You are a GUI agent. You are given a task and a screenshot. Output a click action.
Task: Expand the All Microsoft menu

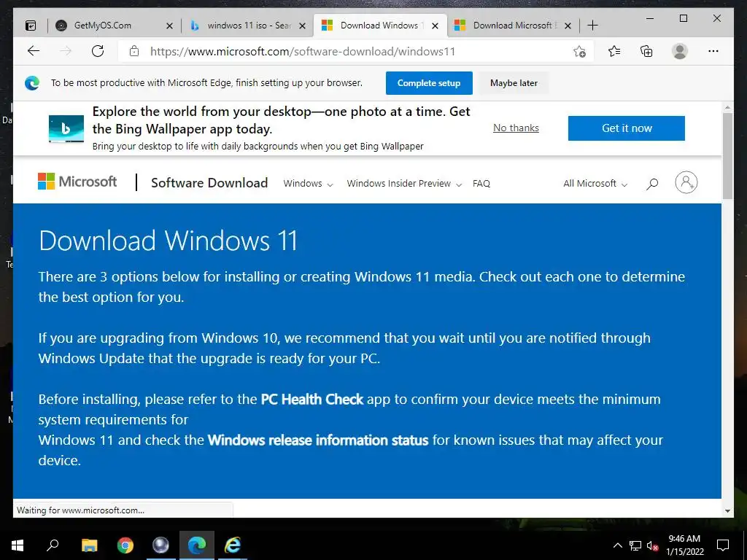click(595, 183)
